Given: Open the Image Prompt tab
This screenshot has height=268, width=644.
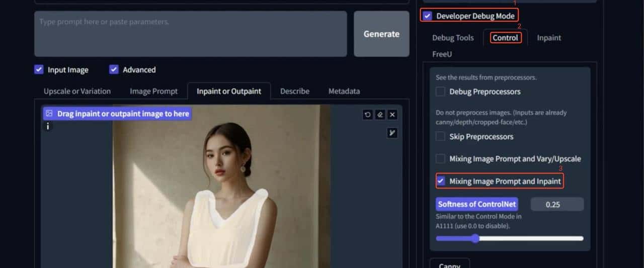Looking at the screenshot, I should tap(153, 91).
